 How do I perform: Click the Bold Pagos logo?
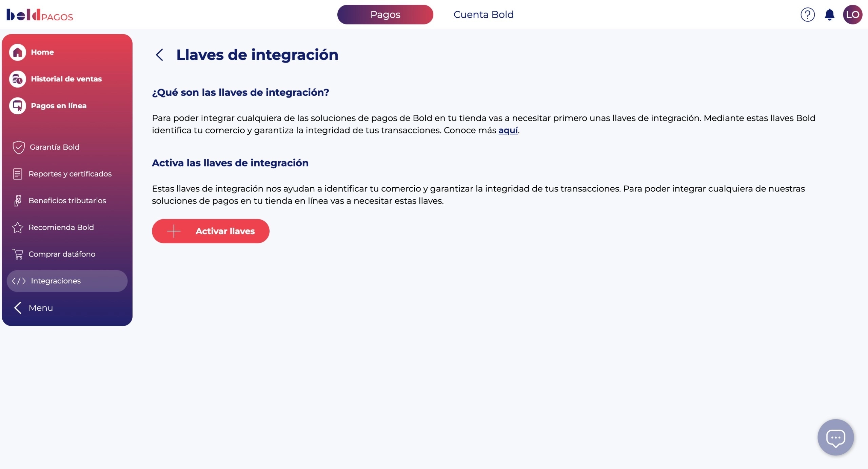39,15
